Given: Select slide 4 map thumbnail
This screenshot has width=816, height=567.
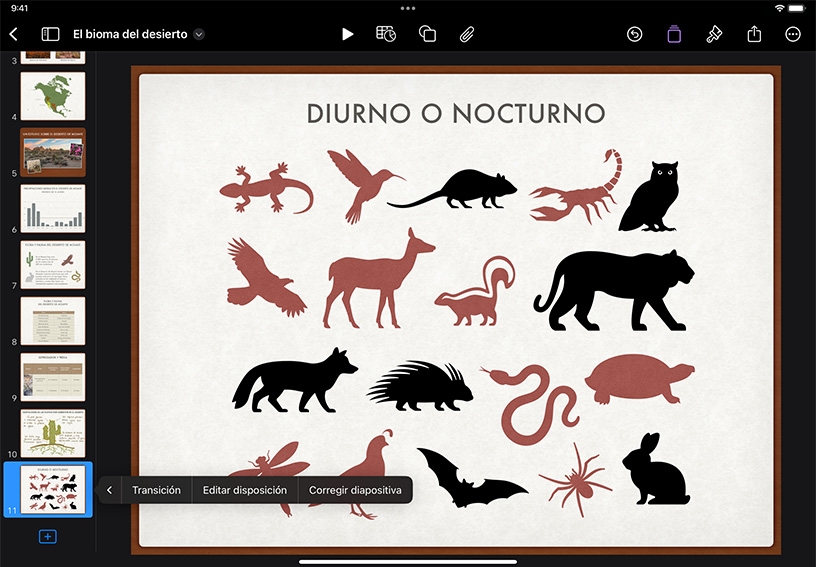Looking at the screenshot, I should [53, 96].
